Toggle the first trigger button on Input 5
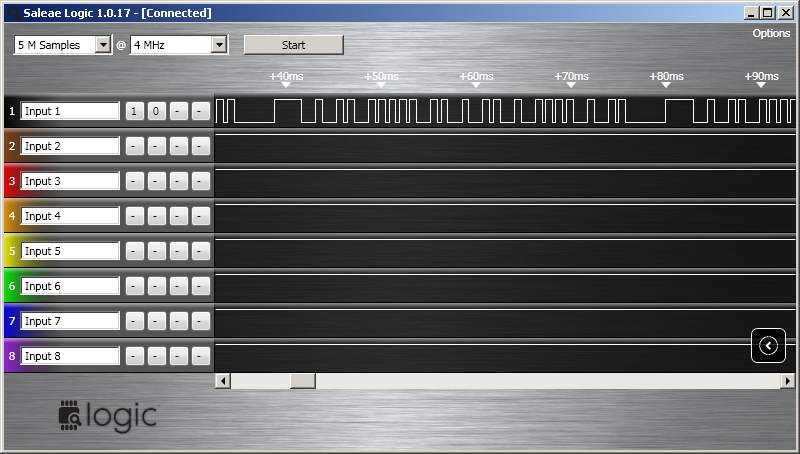The height and width of the screenshot is (454, 800). click(x=134, y=251)
